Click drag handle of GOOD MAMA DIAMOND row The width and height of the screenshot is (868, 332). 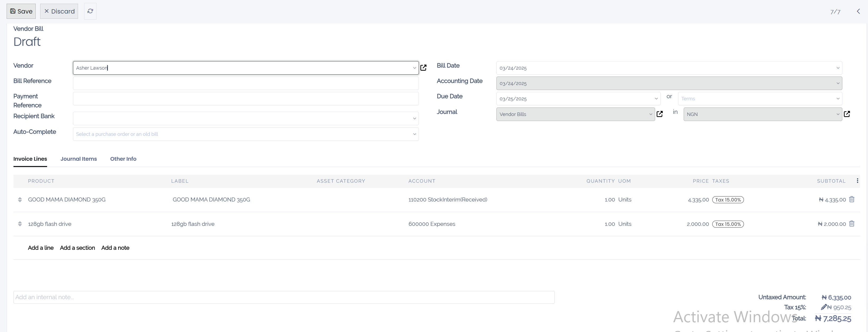point(20,200)
